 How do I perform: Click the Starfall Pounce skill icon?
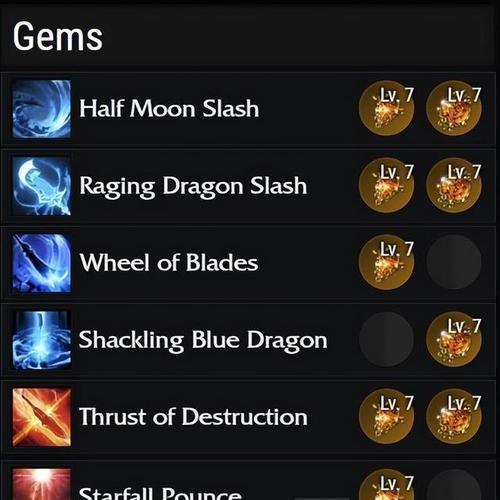(x=42, y=484)
